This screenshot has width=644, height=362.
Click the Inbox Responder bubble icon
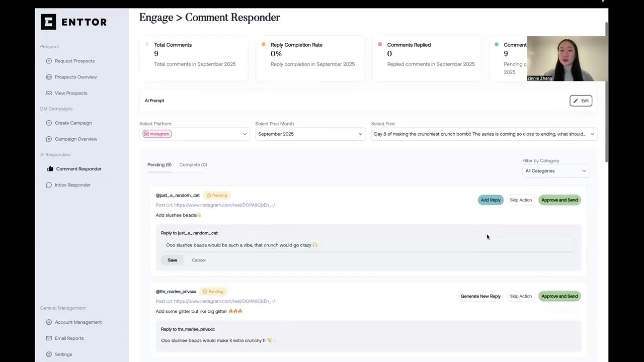tap(49, 185)
